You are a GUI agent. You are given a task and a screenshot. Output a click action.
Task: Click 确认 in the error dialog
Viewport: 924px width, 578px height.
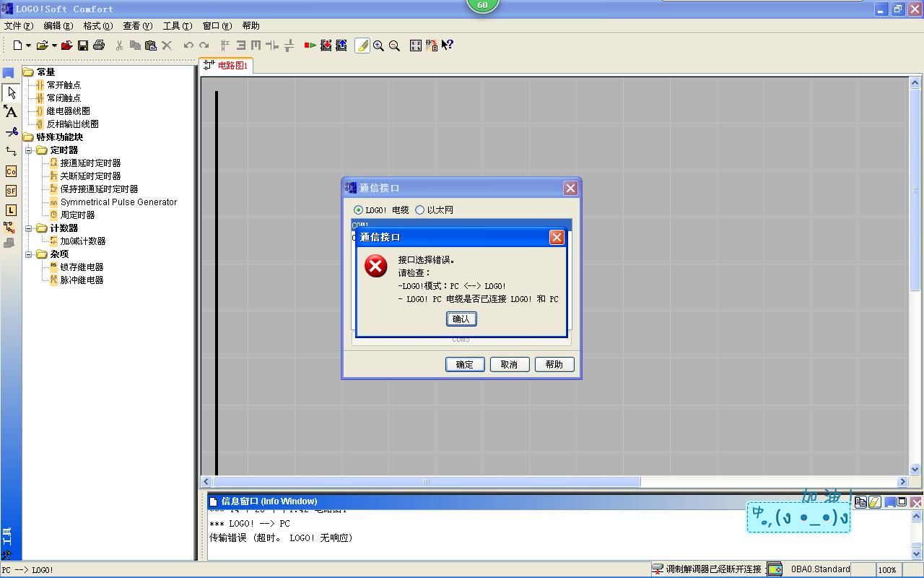pyautogui.click(x=461, y=319)
